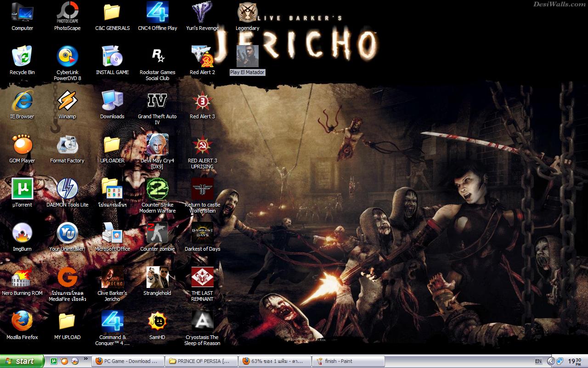The height and width of the screenshot is (368, 588).
Task: Show hidden system tray icons
Action: [551, 361]
